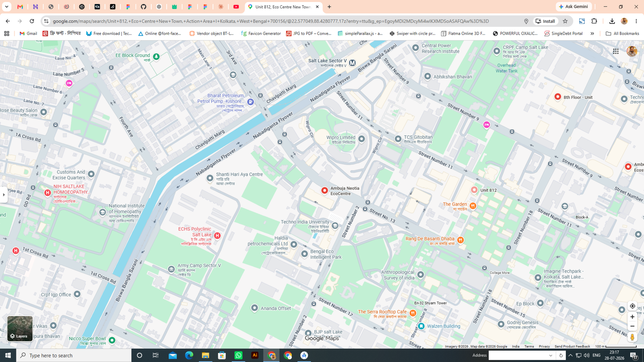Screen dimensions: 644x362
Task: Open the Gmail bookmark
Action: pyautogui.click(x=28, y=33)
